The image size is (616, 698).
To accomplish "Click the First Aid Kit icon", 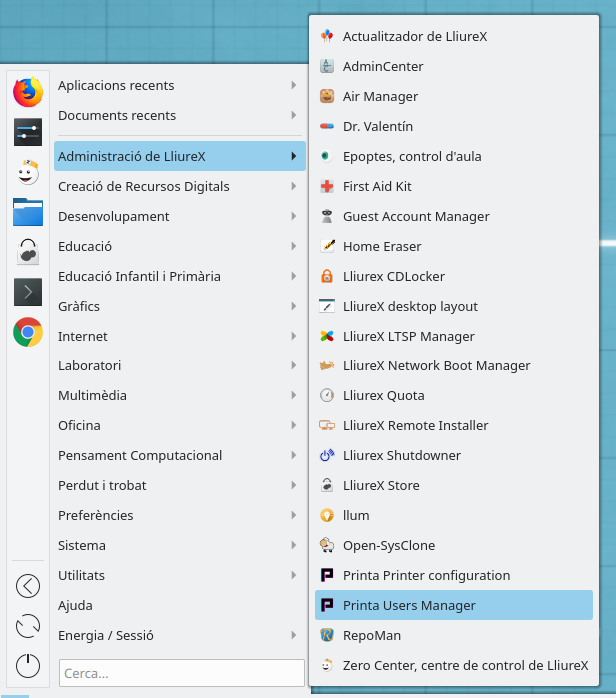I will click(326, 186).
